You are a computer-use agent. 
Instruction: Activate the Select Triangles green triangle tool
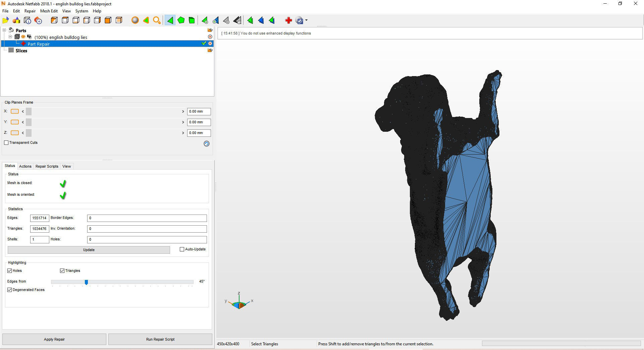click(x=170, y=20)
